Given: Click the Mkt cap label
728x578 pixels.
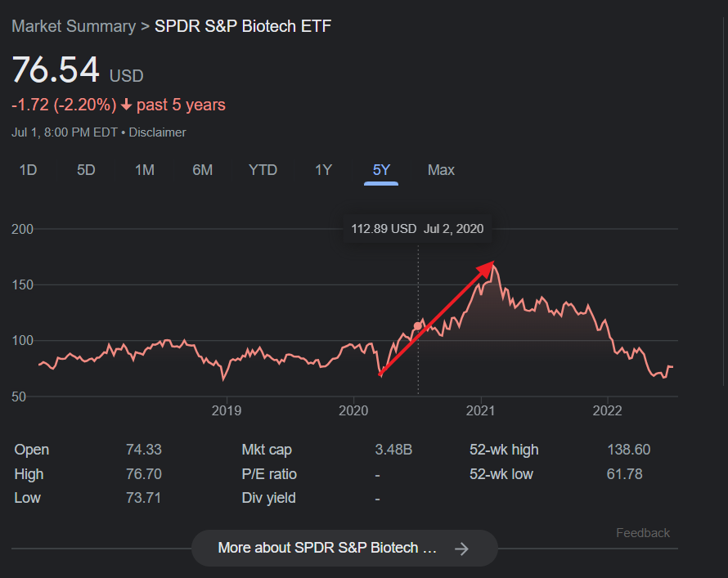Looking at the screenshot, I should [267, 450].
